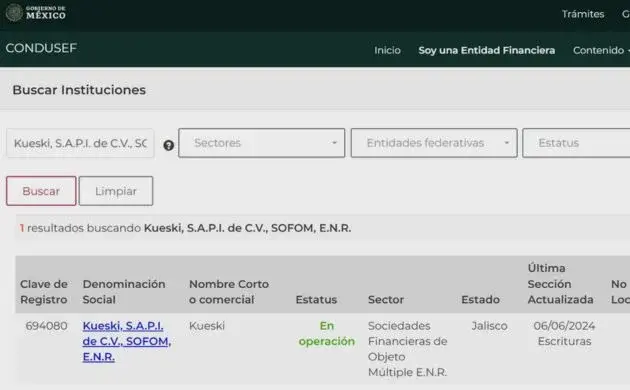Click the help question mark icon
Image resolution: width=630 pixels, height=390 pixels.
tap(169, 145)
